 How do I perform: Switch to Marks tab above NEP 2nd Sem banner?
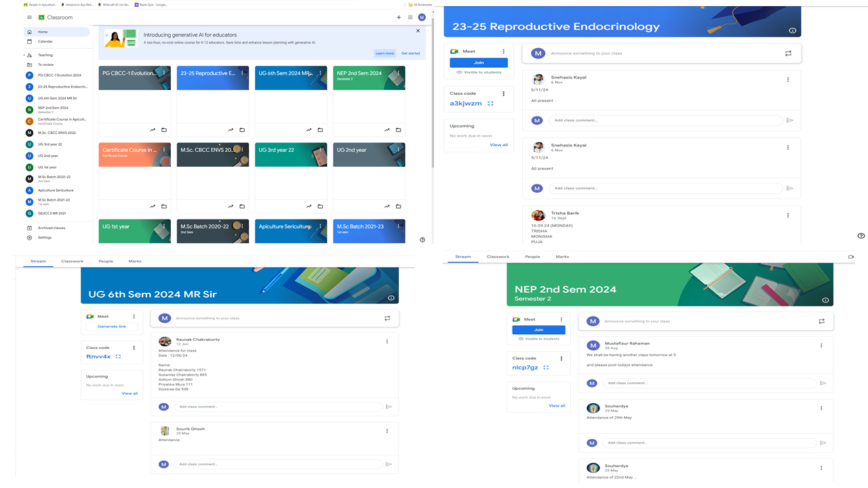point(562,257)
